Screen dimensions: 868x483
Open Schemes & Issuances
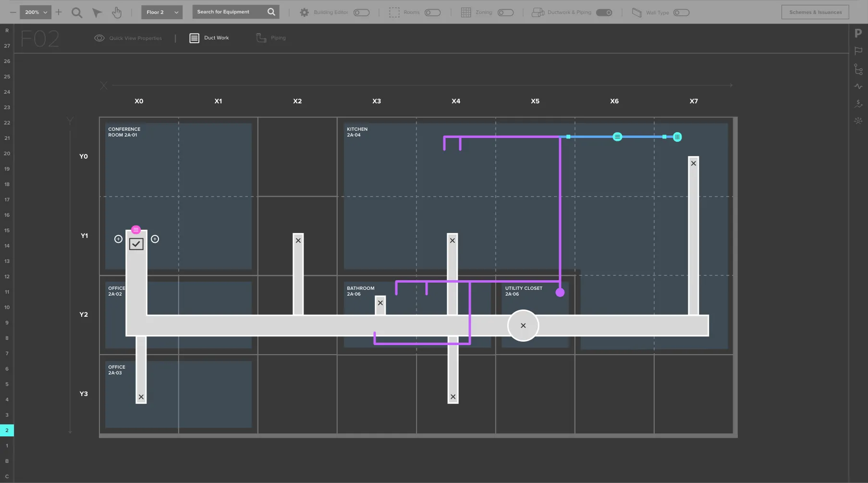pyautogui.click(x=815, y=12)
